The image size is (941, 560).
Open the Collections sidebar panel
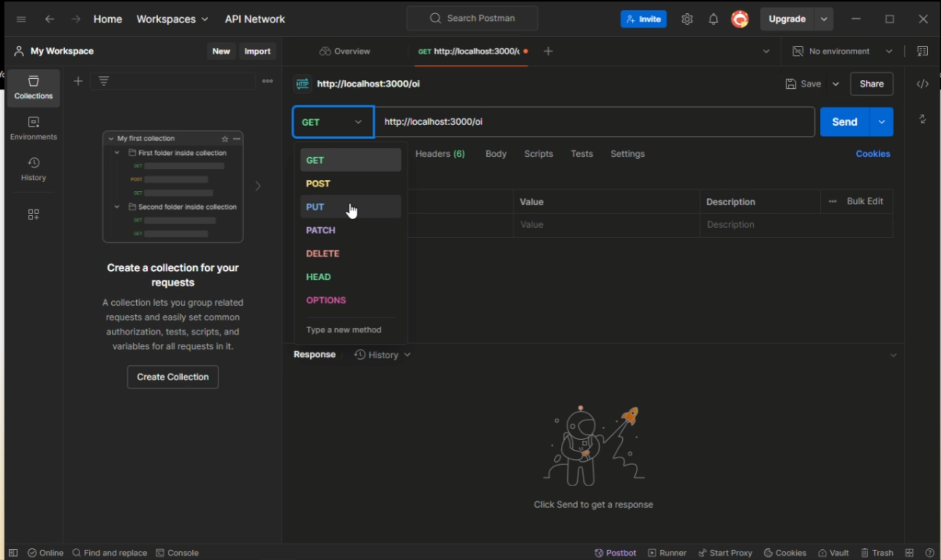[33, 87]
